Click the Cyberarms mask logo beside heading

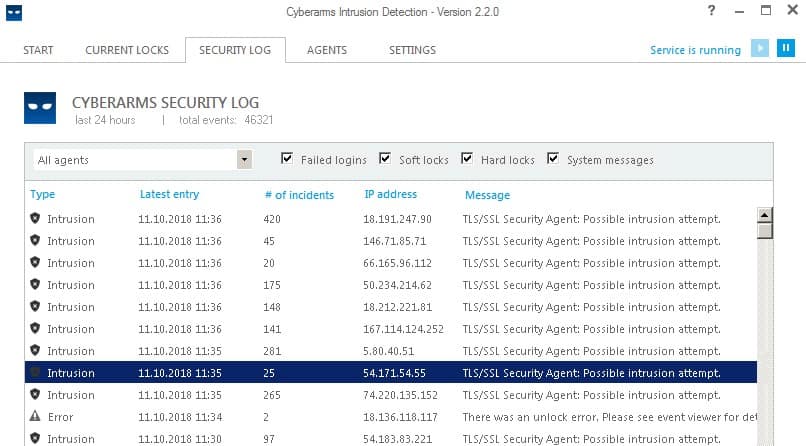click(x=40, y=108)
